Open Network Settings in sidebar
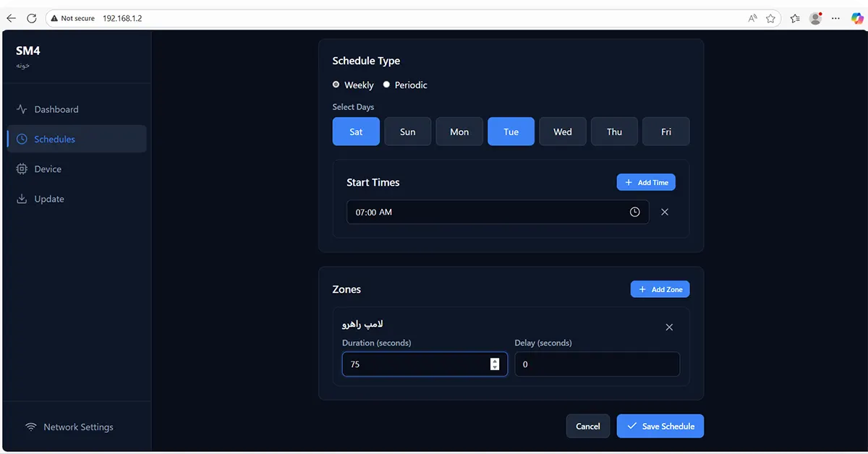The image size is (868, 454). (x=78, y=427)
